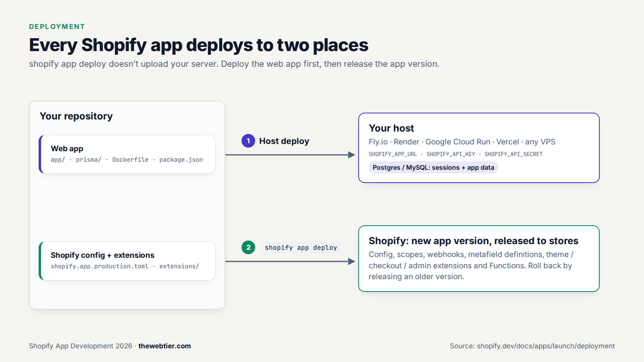This screenshot has width=644, height=362.
Task: Click the paragraph starting with 'Config, scopes, webhooks'
Action: pyautogui.click(x=471, y=265)
